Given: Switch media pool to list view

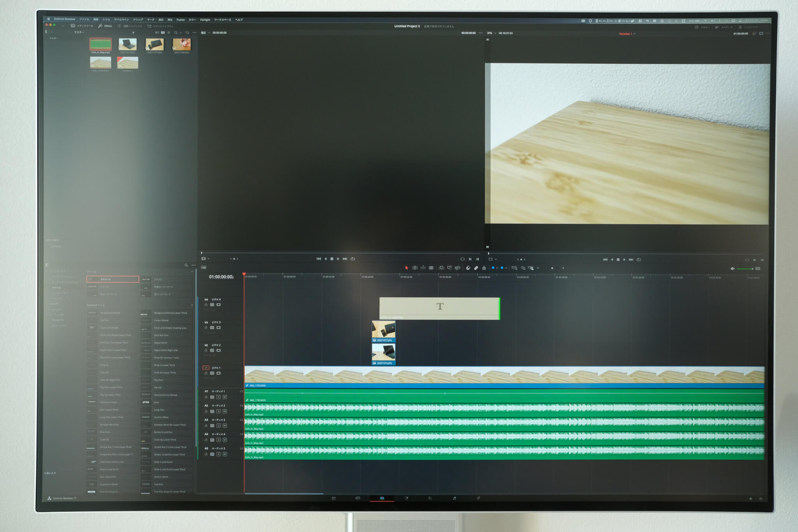Looking at the screenshot, I should (x=168, y=33).
